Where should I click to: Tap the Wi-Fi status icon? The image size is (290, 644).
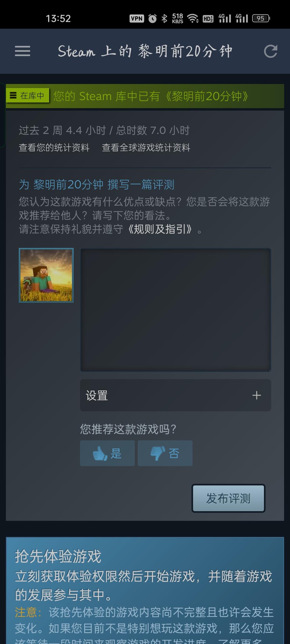tap(193, 19)
